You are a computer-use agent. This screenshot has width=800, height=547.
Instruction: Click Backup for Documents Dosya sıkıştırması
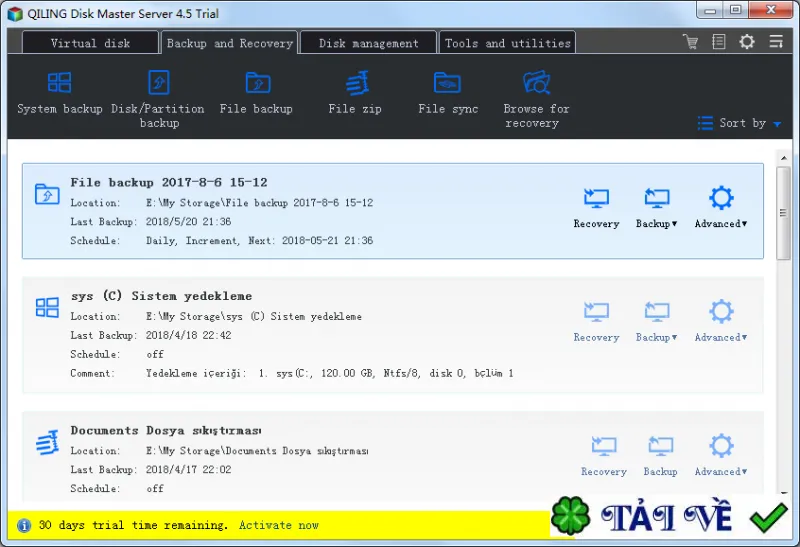(x=661, y=456)
